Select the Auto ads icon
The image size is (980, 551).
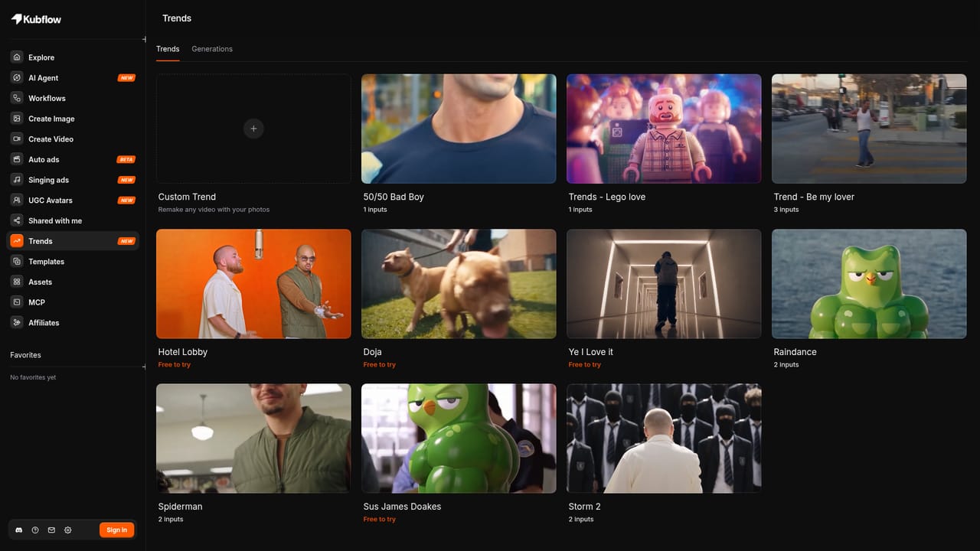coord(17,159)
